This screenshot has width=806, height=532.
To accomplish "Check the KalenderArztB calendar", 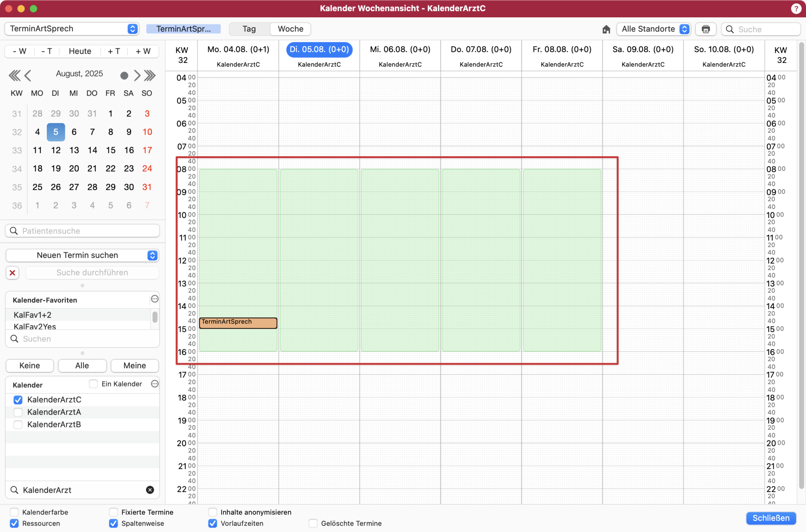I will pos(18,425).
